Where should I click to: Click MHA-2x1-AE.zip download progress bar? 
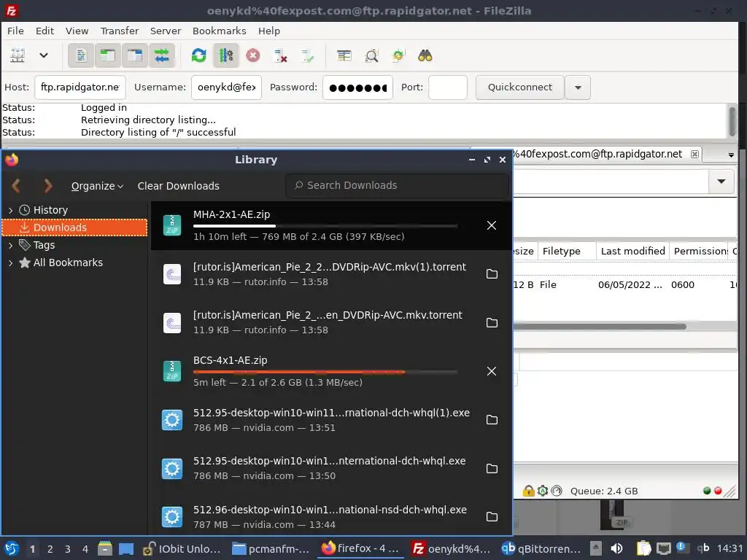(325, 226)
